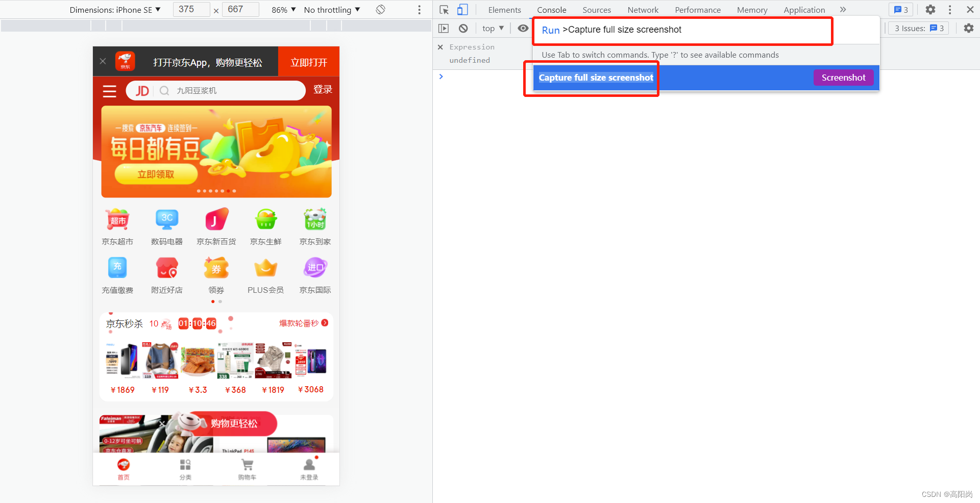Click the snack product priced ¥3.3
Viewport: 980px width, 503px height.
[198, 361]
